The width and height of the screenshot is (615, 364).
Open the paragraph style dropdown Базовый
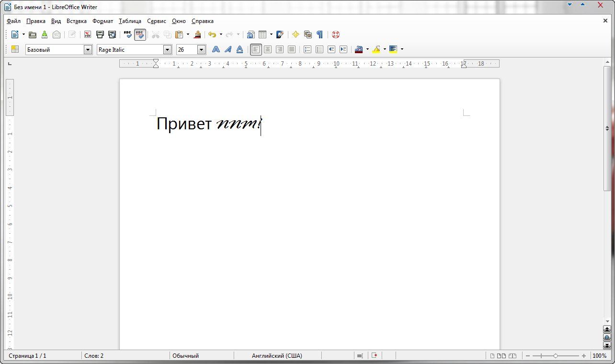tap(88, 49)
